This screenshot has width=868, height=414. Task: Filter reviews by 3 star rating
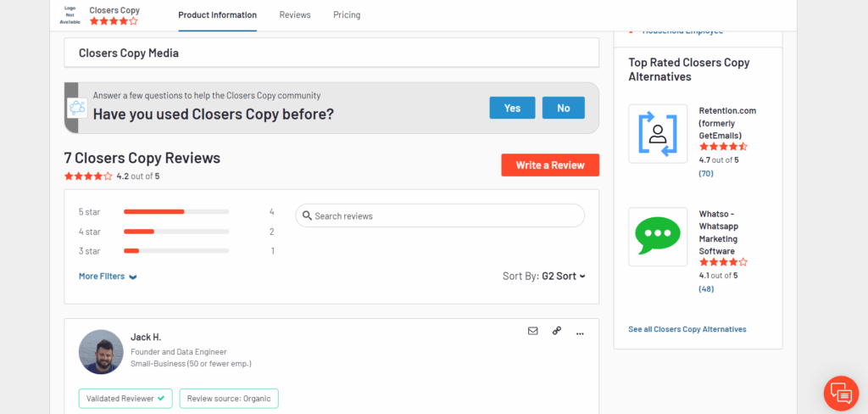176,251
